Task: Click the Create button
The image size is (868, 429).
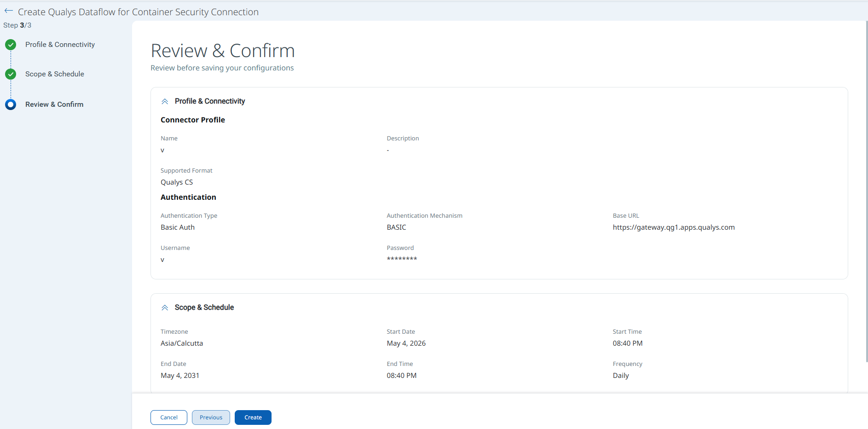Action: click(x=253, y=417)
